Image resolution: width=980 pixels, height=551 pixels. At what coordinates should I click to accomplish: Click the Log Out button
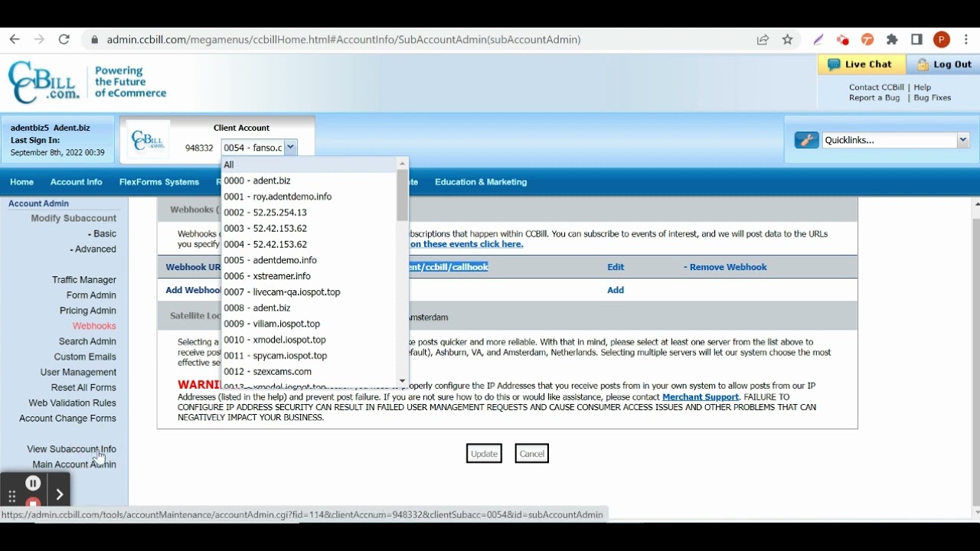[x=943, y=64]
